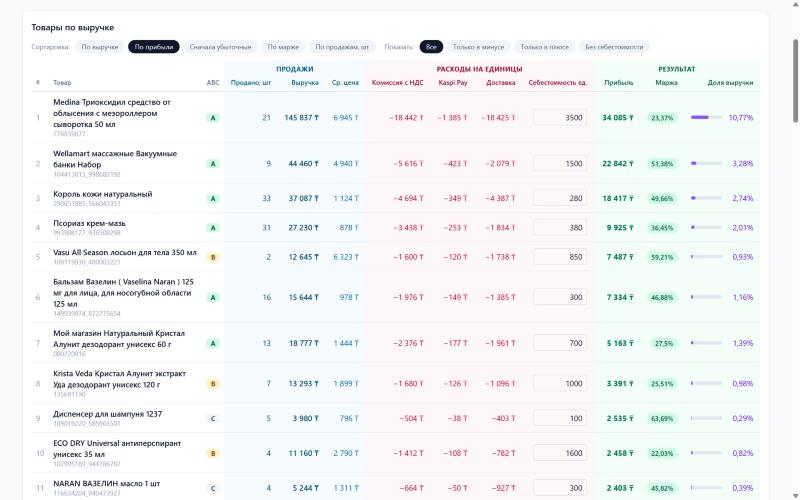
Task: Click ABC badge C in Диспенсер для шампуня row
Action: tap(213, 418)
